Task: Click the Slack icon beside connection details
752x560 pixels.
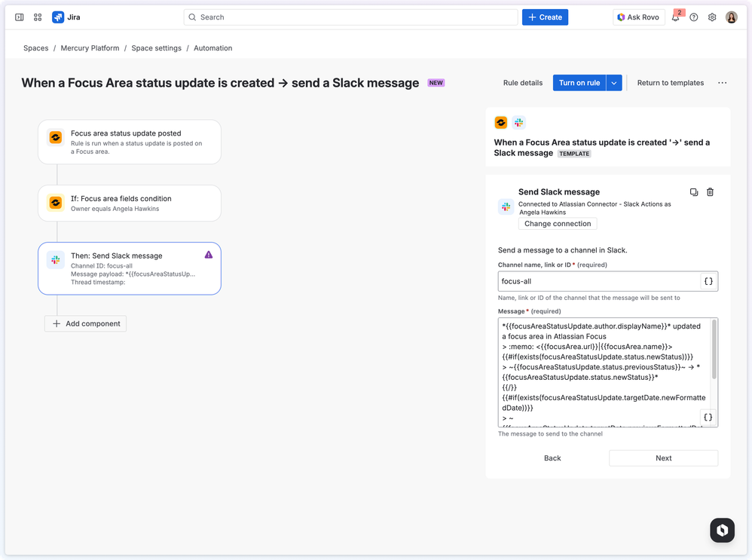Action: click(x=506, y=207)
